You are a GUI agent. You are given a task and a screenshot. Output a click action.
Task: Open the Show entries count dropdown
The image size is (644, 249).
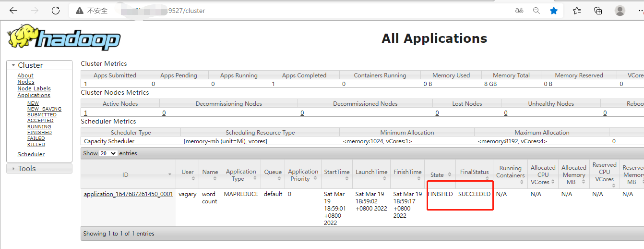pos(108,153)
